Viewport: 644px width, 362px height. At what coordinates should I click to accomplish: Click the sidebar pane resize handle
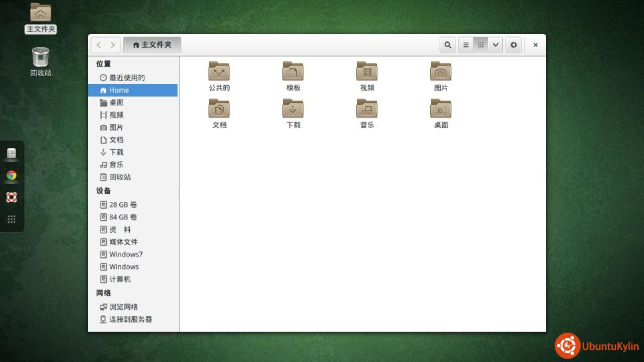tap(178, 193)
